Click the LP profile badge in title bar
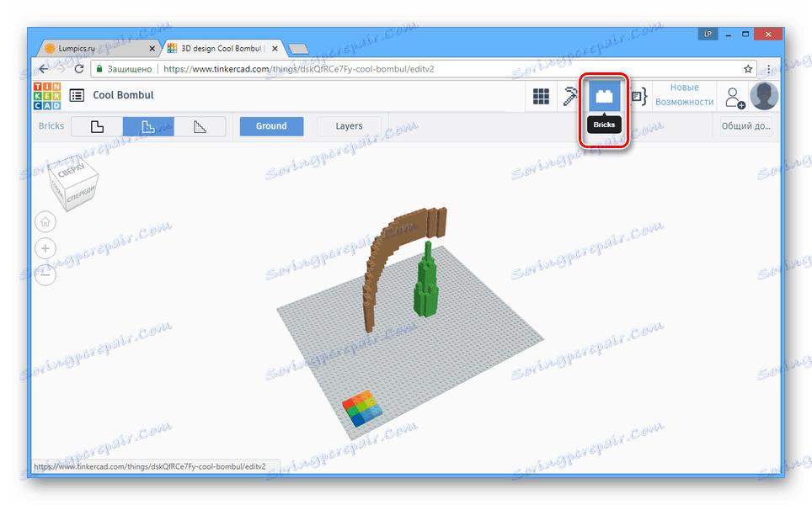 click(x=708, y=35)
